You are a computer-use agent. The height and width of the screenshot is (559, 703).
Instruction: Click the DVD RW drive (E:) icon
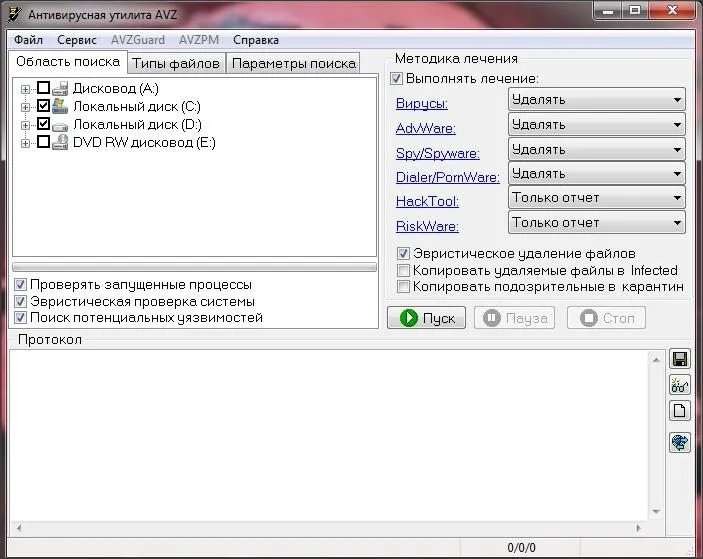60,142
